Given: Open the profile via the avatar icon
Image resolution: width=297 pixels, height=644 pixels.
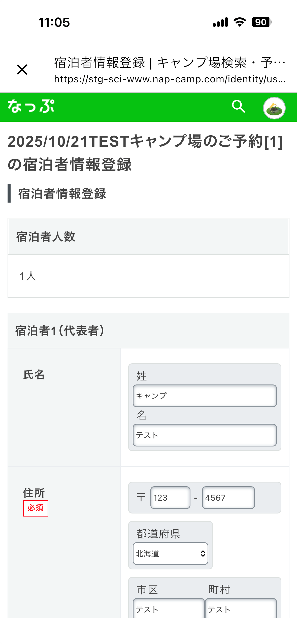Looking at the screenshot, I should [x=274, y=107].
